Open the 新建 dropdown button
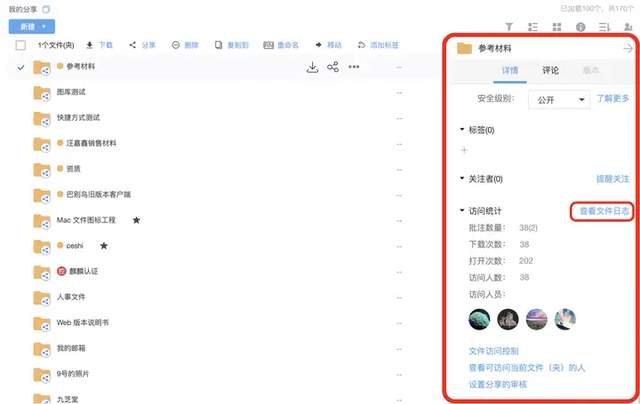 tap(32, 27)
